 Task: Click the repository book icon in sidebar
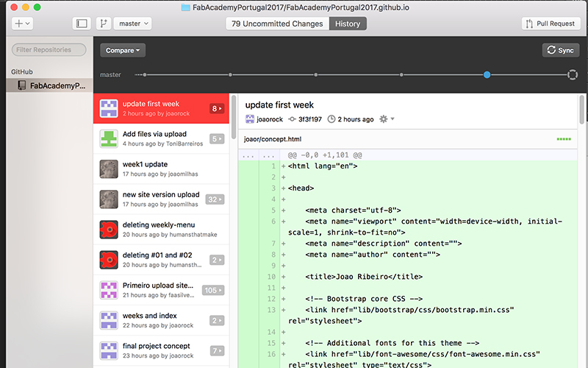coord(22,85)
